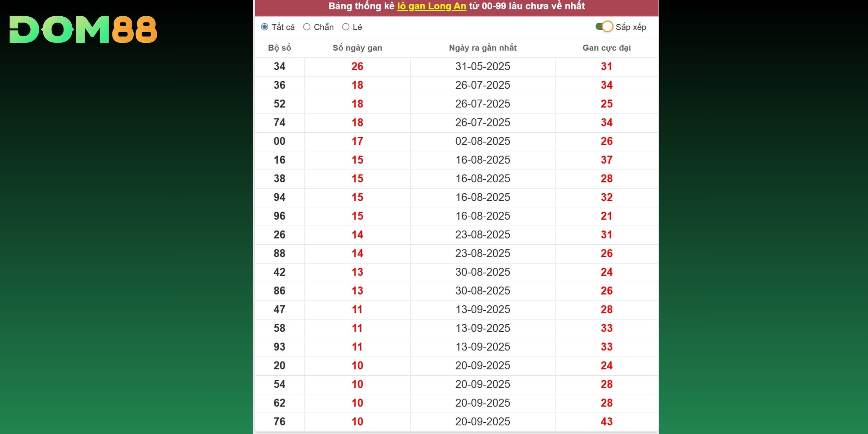The image size is (868, 434).
Task: Click the 'Số ngày gan' column header
Action: (357, 48)
